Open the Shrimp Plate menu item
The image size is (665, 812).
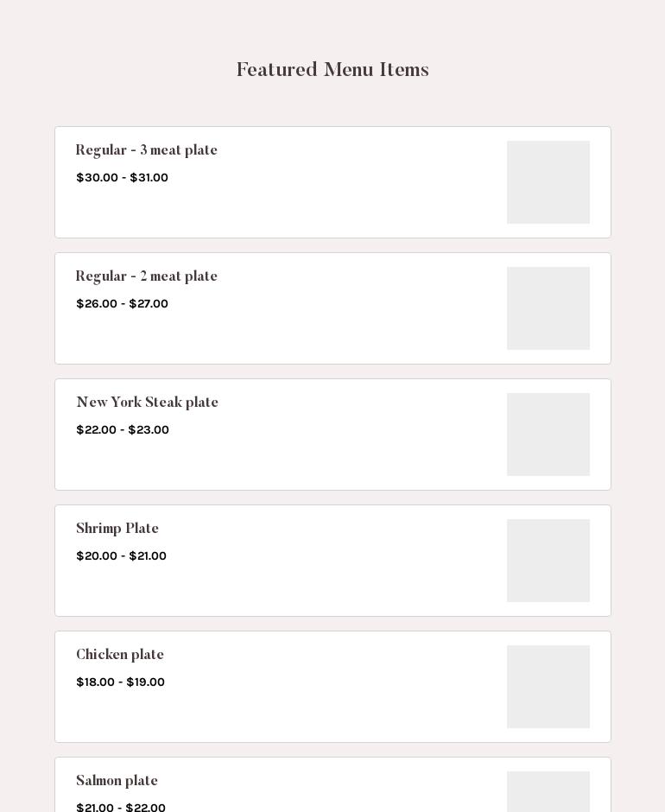pyautogui.click(x=117, y=529)
